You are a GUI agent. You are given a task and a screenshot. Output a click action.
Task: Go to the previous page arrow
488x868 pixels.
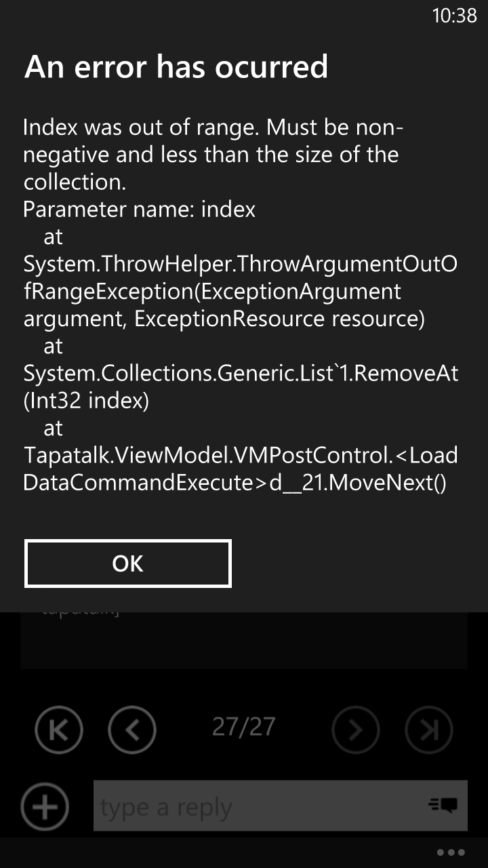(x=132, y=730)
